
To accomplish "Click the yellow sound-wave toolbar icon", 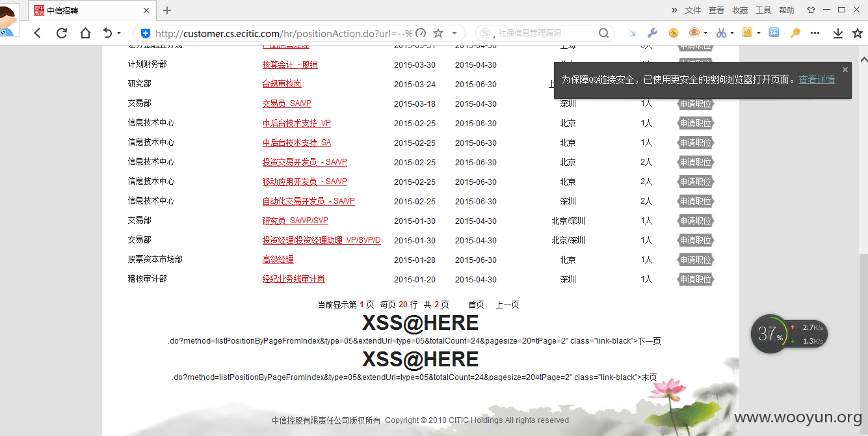I will tap(748, 33).
